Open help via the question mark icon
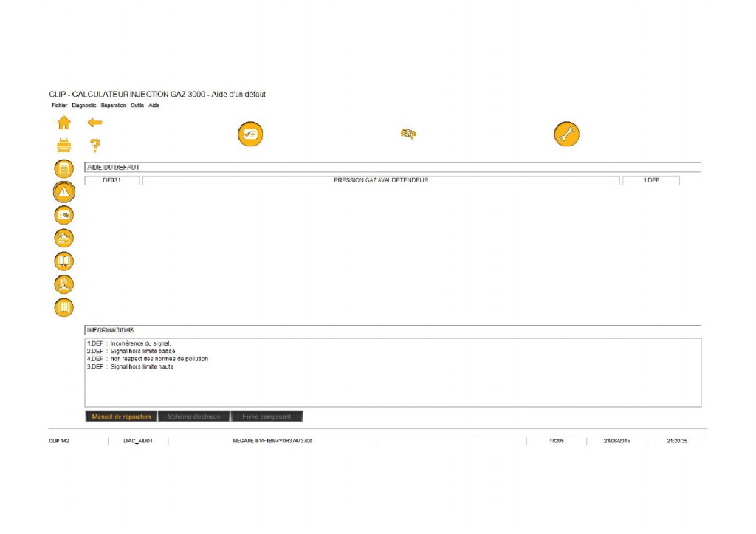Screen dimensions: 756x534 95,146
